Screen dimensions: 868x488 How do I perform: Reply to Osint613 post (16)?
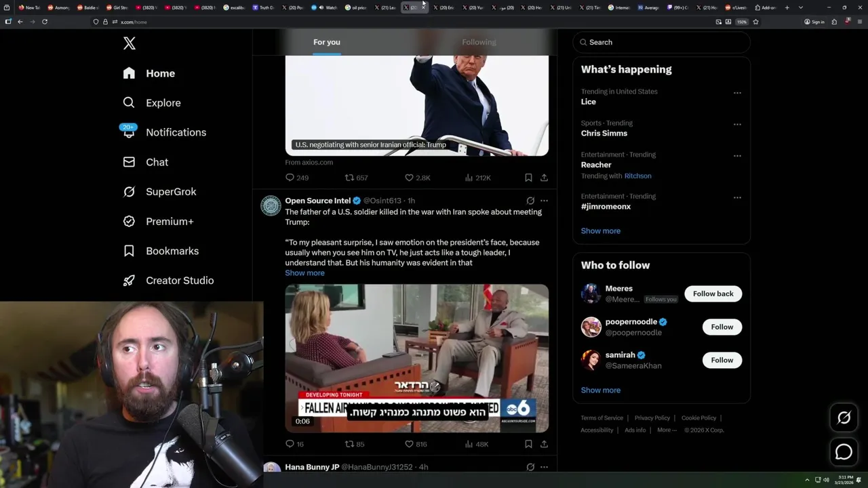pyautogui.click(x=295, y=444)
